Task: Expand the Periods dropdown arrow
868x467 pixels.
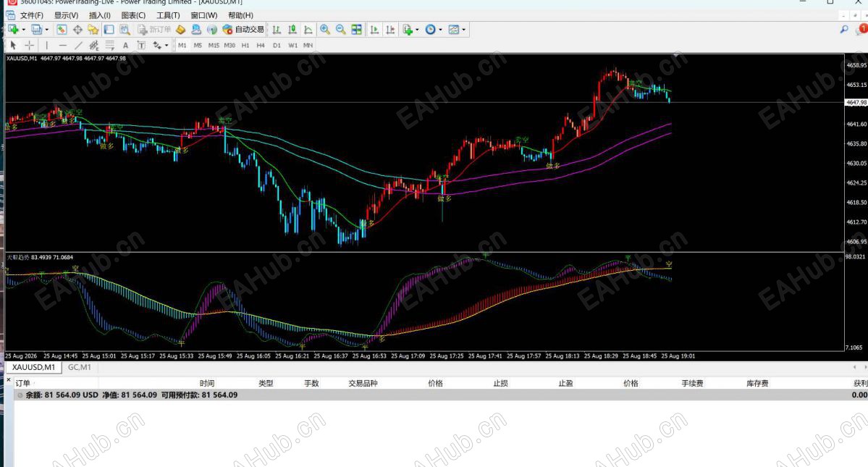Action: (x=441, y=30)
